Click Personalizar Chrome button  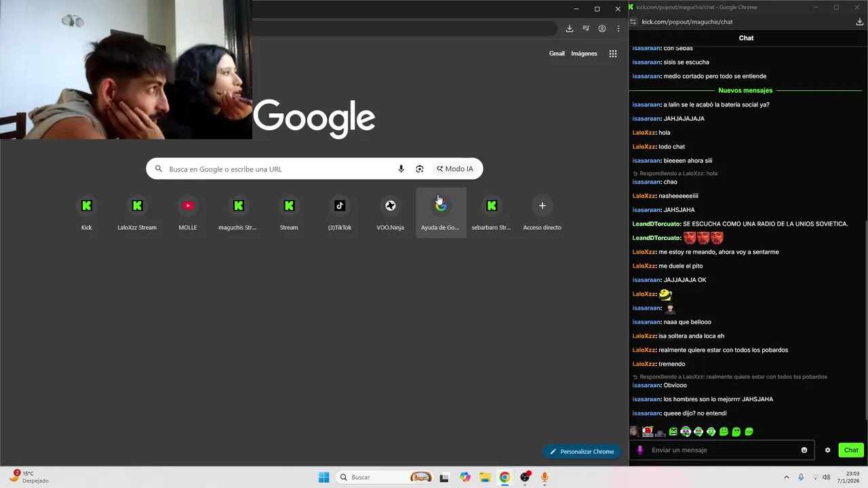tap(582, 451)
